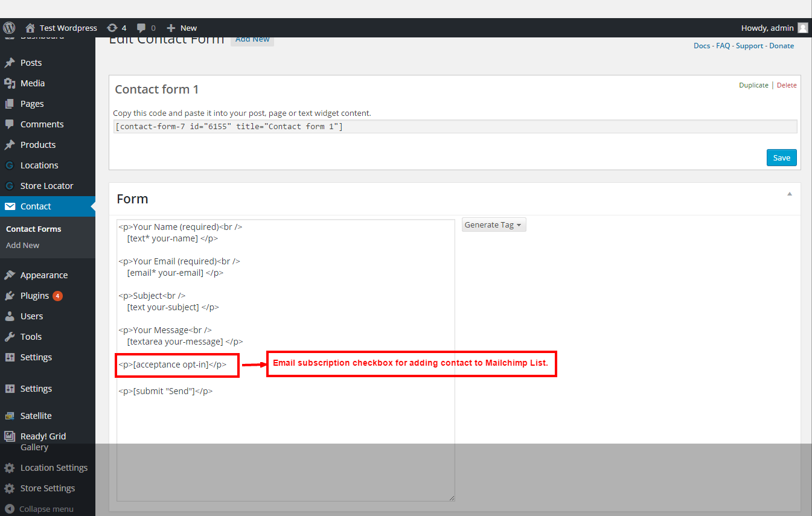Click the Satellite menu icon
This screenshot has width=812, height=516.
click(x=10, y=416)
